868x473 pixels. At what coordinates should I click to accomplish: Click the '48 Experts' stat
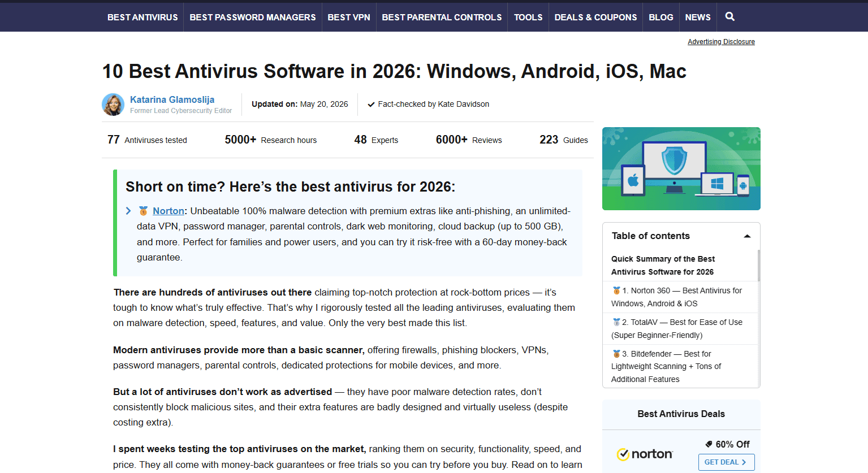pyautogui.click(x=376, y=140)
